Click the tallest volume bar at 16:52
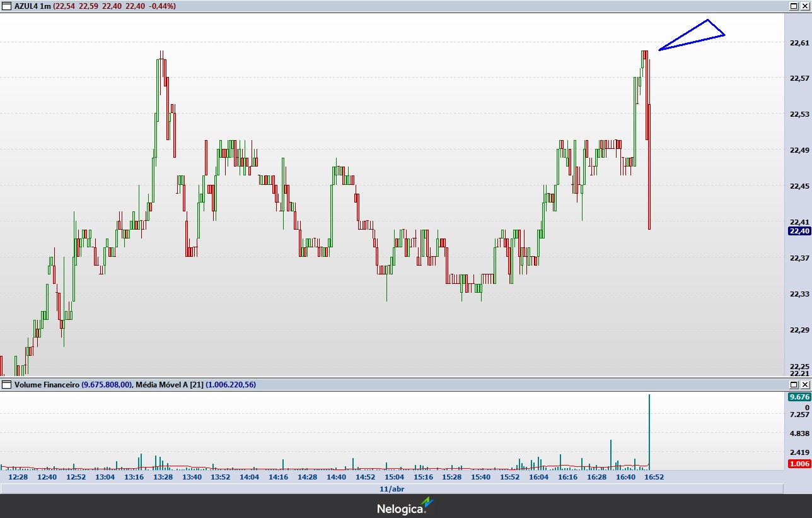The image size is (812, 518). pyautogui.click(x=649, y=429)
